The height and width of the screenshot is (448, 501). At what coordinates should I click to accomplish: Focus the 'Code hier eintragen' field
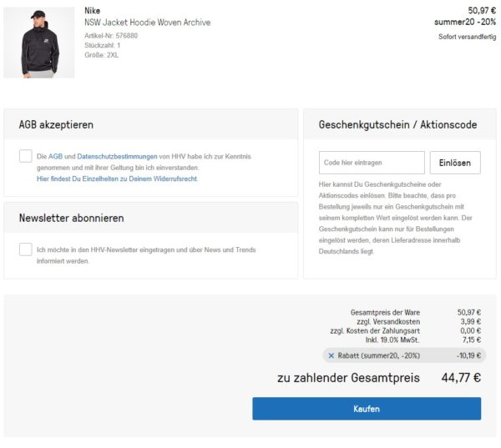[x=372, y=163]
